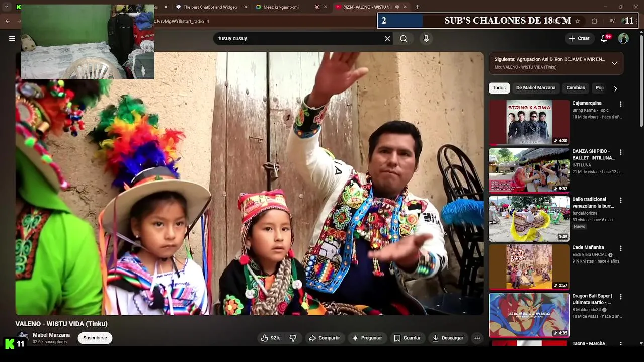Click the VALENO - WISTU VIDA (Tinku) title
Image resolution: width=644 pixels, height=362 pixels.
coord(61,324)
